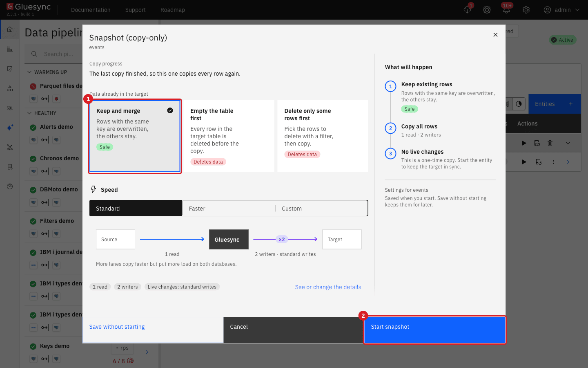Select the Chronos demo pipeline
The image size is (588, 368).
click(60, 158)
